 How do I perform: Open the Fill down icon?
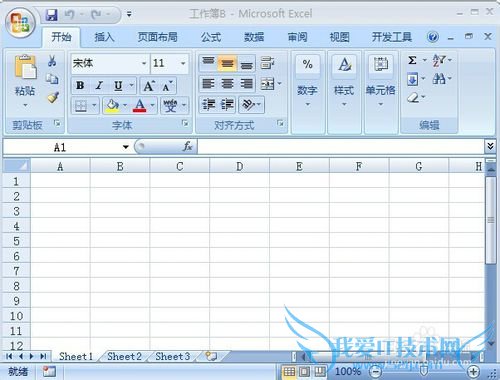(412, 79)
